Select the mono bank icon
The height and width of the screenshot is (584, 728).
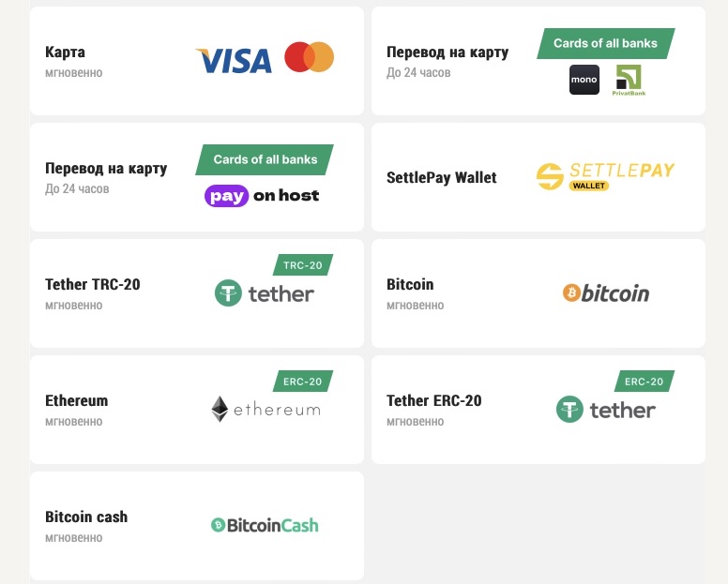click(584, 80)
